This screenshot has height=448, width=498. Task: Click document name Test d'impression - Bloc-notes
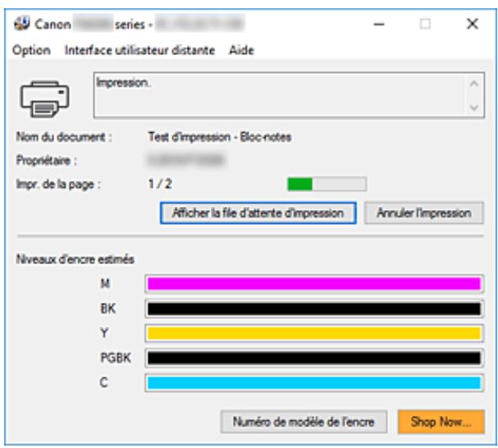(219, 137)
